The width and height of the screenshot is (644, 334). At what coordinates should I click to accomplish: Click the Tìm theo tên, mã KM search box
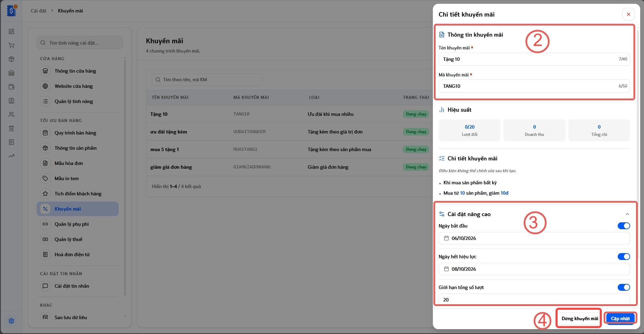pos(207,80)
